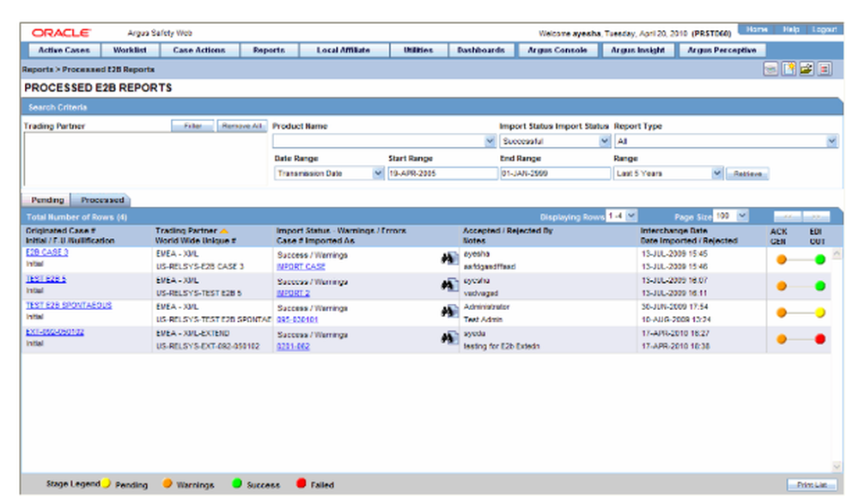The height and width of the screenshot is (504, 859).
Task: Click the Trading Partner sort arrow
Action: [x=223, y=231]
